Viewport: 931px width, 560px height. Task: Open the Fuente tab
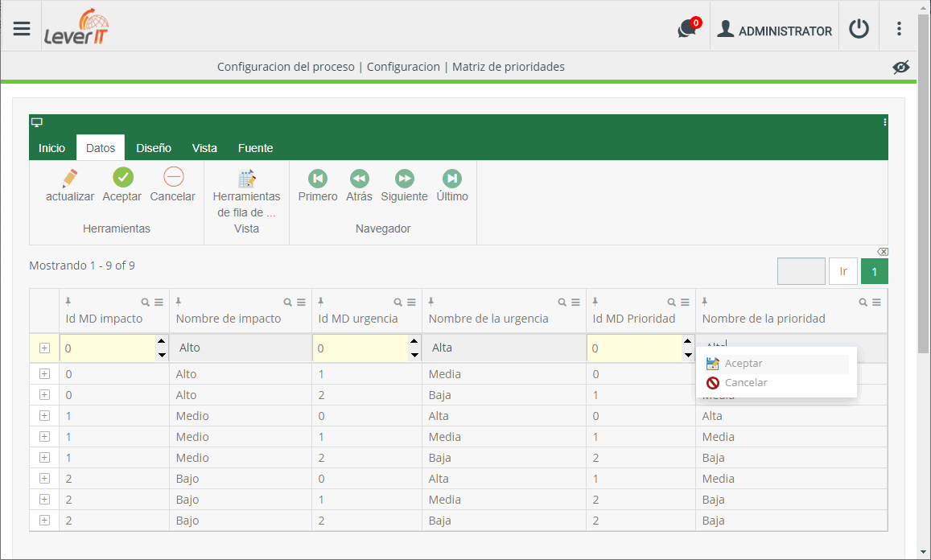(255, 148)
